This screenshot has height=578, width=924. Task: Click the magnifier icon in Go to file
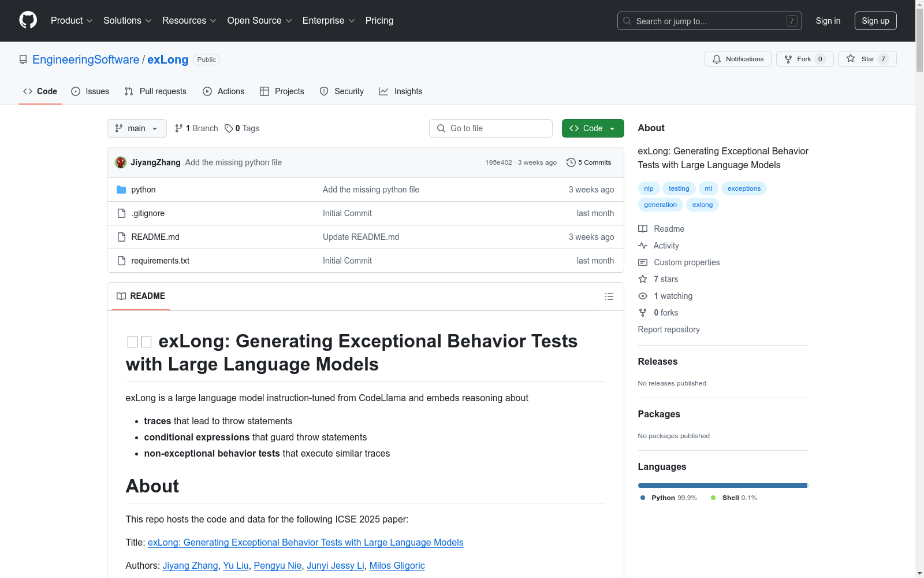[x=441, y=128]
